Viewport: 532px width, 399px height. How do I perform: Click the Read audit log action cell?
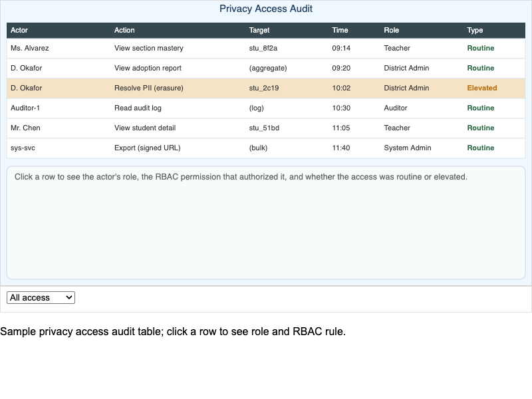138,108
